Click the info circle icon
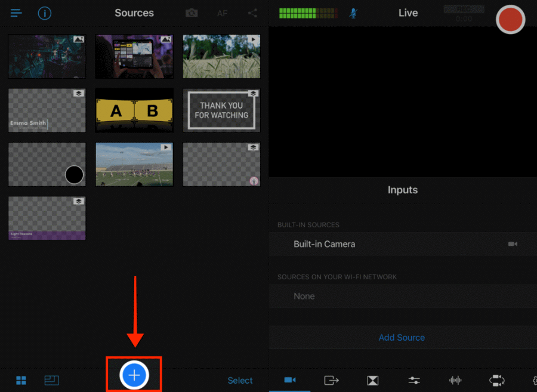Viewport: 537px width, 392px height. [x=45, y=13]
